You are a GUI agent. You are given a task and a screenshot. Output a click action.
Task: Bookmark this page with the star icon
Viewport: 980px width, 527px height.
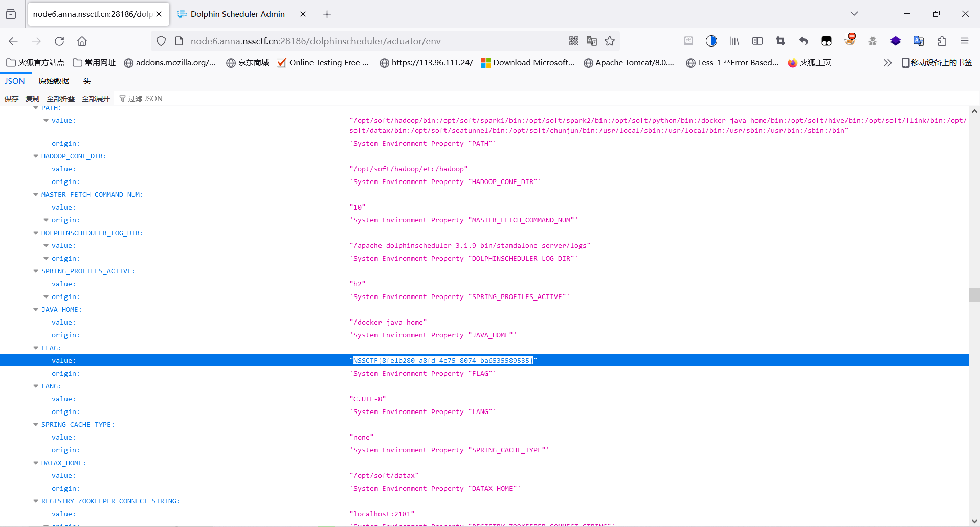tap(610, 41)
